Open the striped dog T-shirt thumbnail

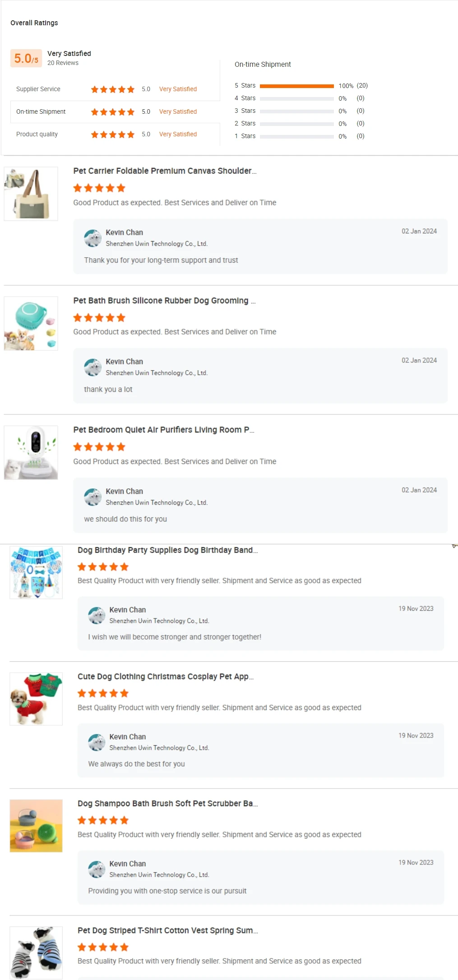tap(36, 952)
